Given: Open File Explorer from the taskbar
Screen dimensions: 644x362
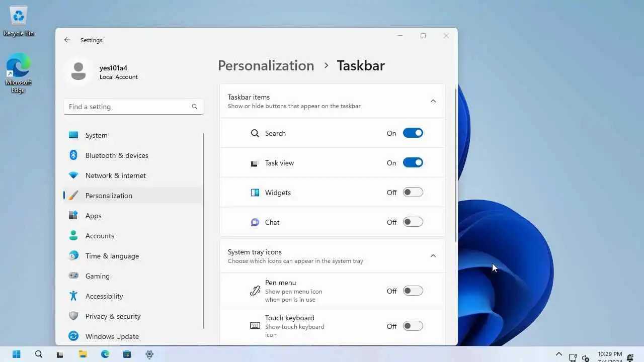Looking at the screenshot, I should click(x=83, y=354).
